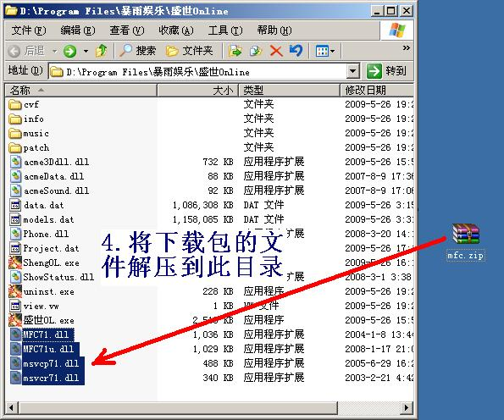Open the Back button history dropdown arrow
This screenshot has height=420, width=504.
[55, 51]
